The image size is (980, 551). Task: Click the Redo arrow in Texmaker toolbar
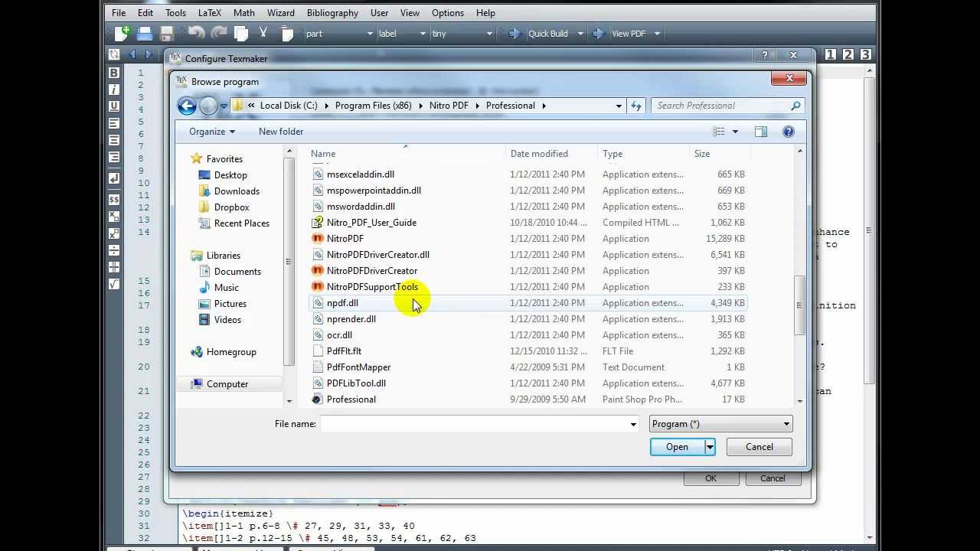tap(219, 33)
